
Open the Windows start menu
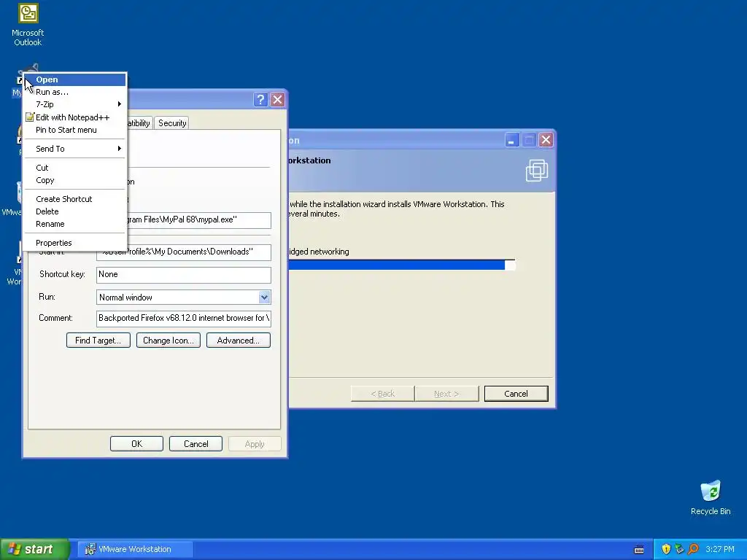coord(34,549)
